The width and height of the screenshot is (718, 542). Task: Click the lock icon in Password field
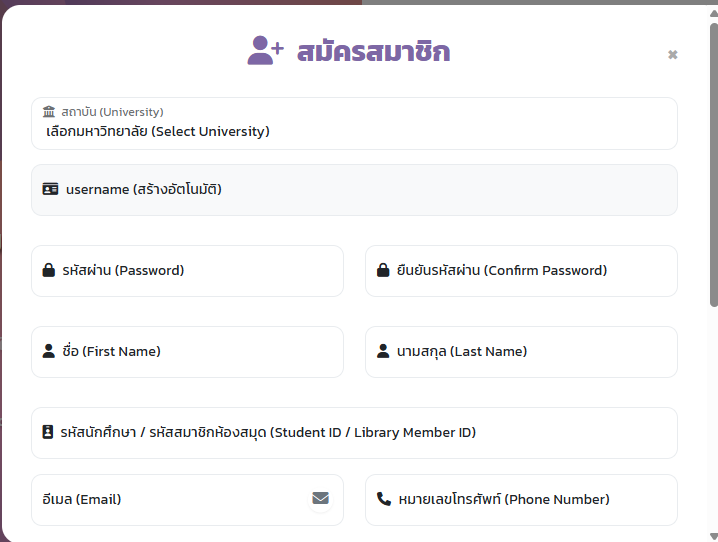click(x=49, y=270)
